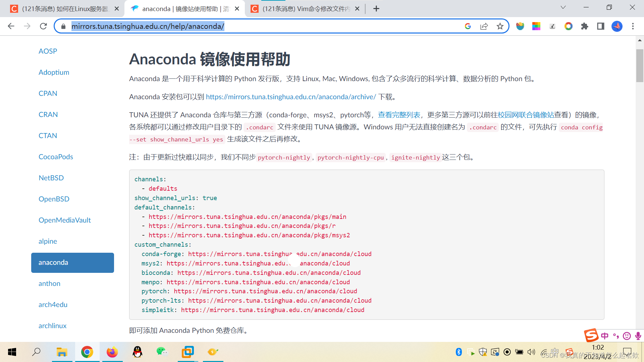Open Windows taskbar search
Screen dimensions: 644x362
point(36,352)
